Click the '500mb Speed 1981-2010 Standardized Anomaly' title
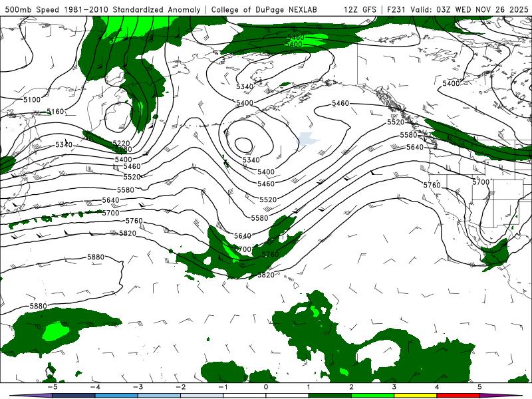 click(x=102, y=9)
